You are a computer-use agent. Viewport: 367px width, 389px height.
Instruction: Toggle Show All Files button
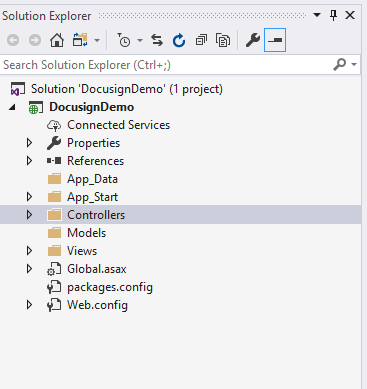[x=223, y=41]
